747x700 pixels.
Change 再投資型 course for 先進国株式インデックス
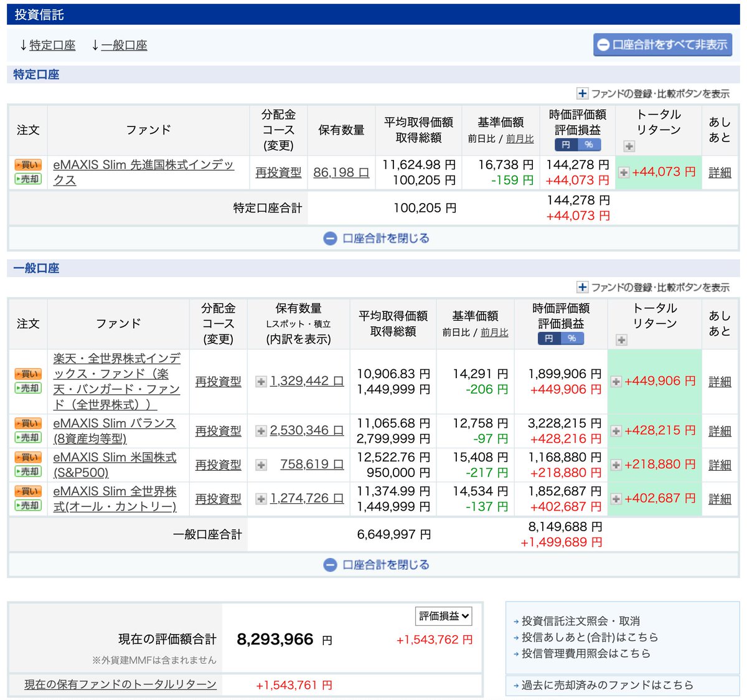[278, 173]
